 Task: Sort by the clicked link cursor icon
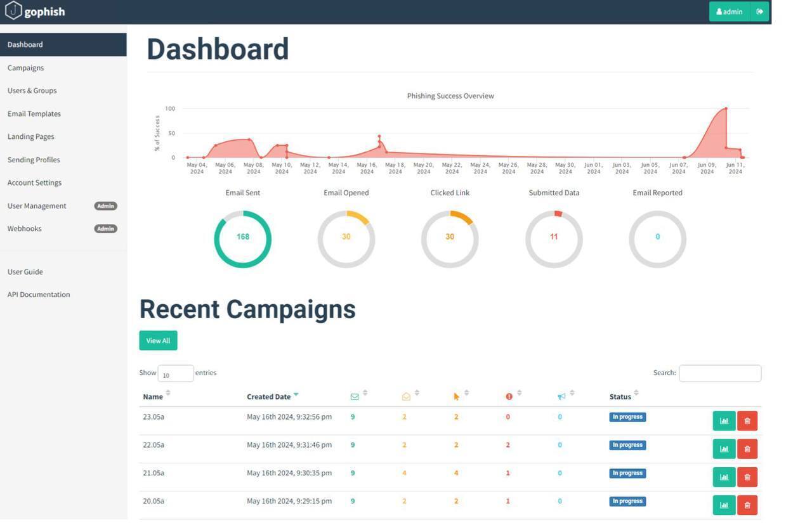click(x=456, y=397)
